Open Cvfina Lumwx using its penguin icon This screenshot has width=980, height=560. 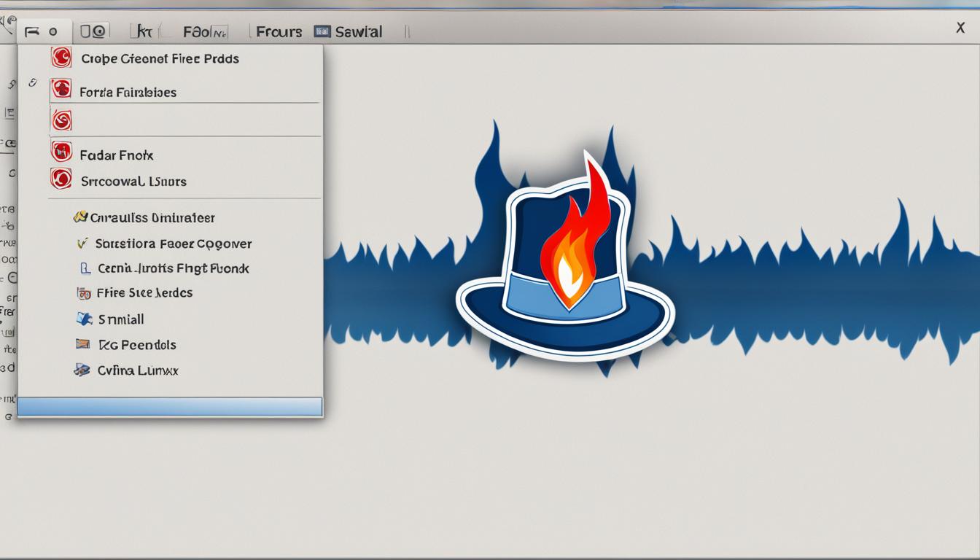(82, 370)
